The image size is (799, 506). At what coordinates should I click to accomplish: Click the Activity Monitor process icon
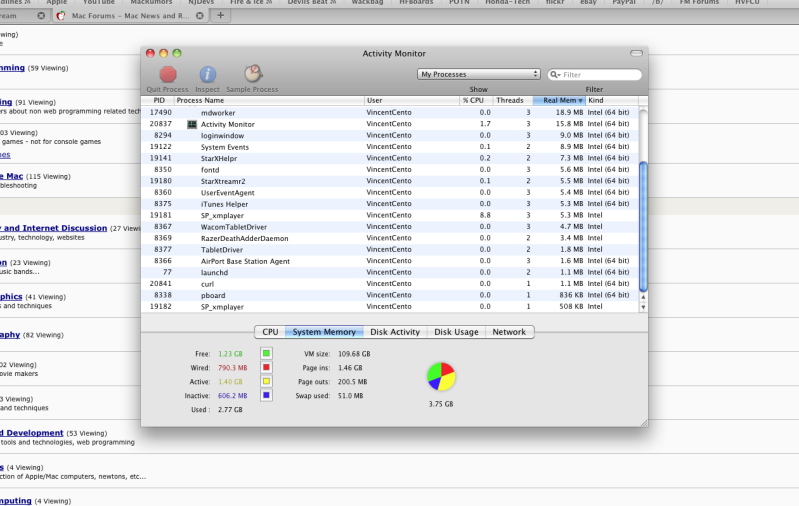(192, 124)
